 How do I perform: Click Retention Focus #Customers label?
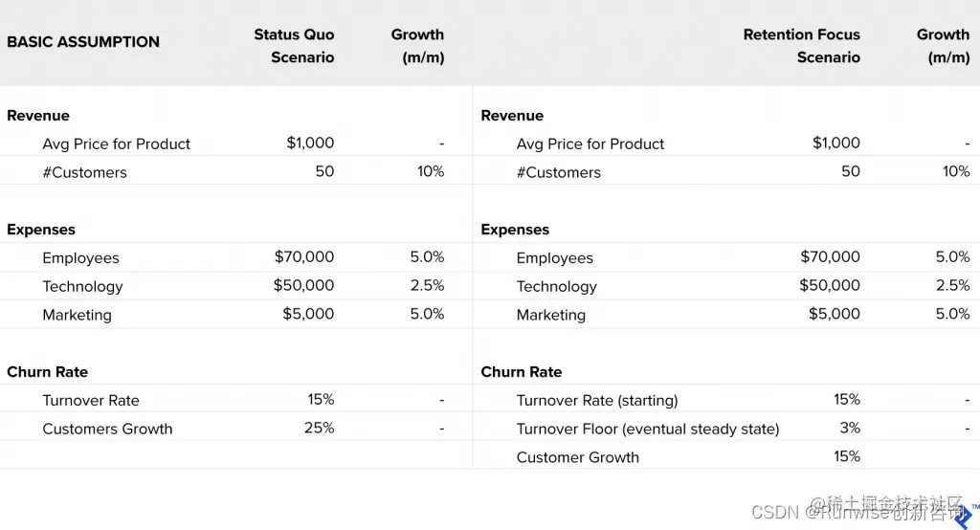point(558,173)
